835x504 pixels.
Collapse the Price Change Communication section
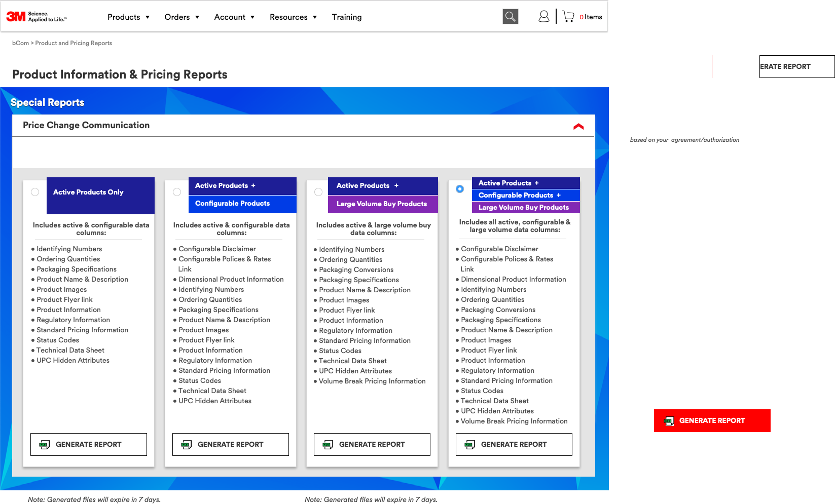pos(578,126)
